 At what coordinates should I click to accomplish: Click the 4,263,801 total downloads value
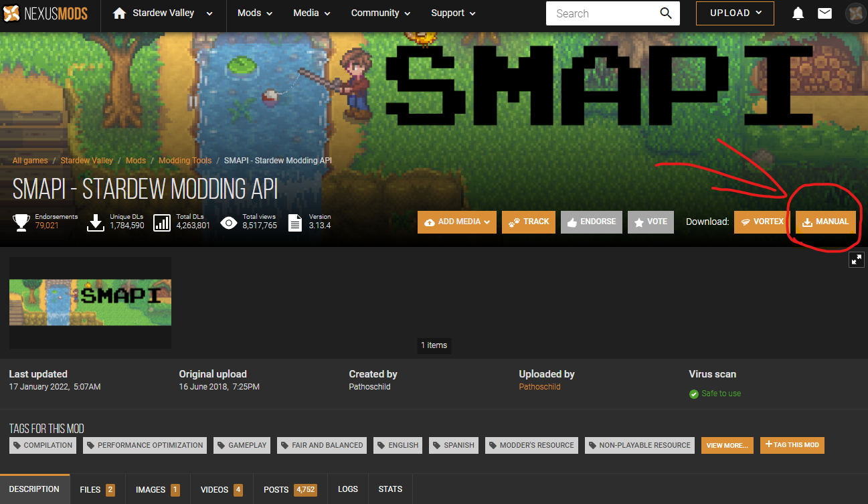tap(193, 226)
